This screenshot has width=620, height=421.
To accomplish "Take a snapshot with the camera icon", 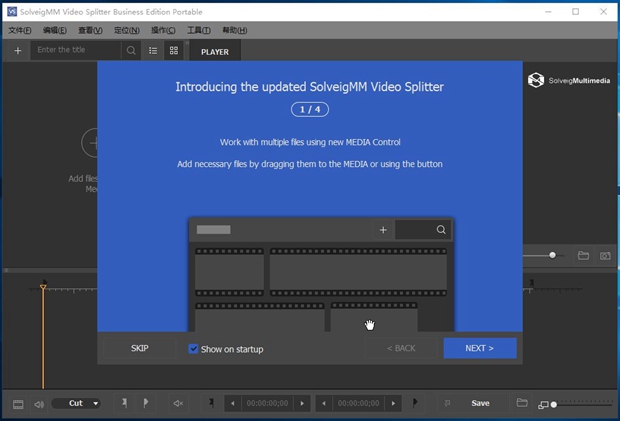I will (605, 256).
